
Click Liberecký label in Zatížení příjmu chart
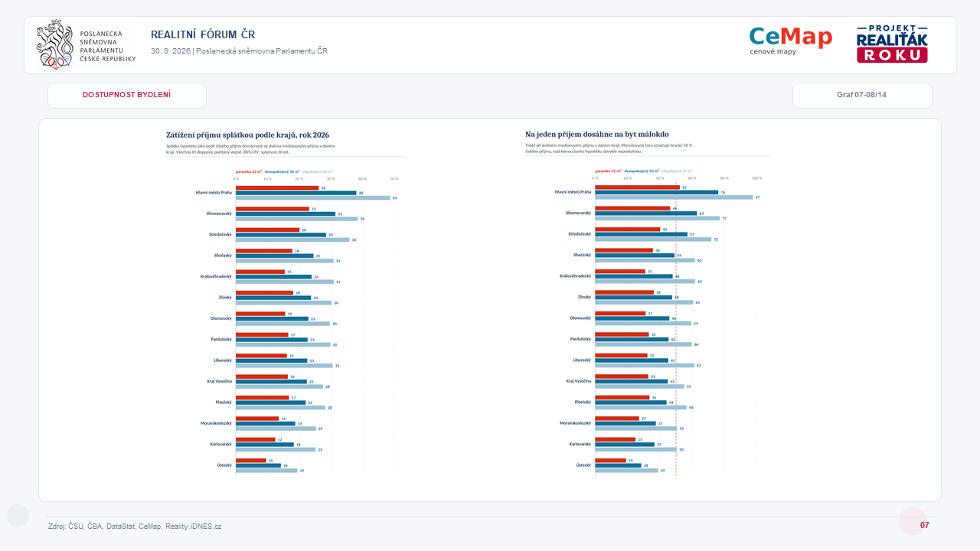pyautogui.click(x=223, y=360)
